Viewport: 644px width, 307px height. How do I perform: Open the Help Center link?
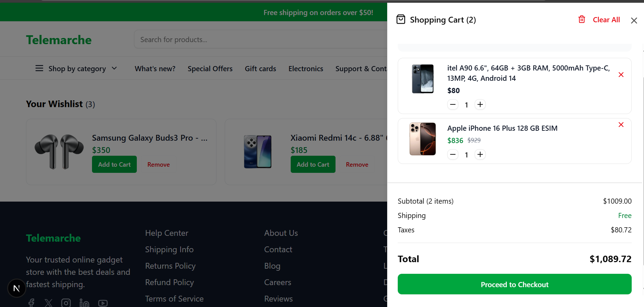pos(167,233)
